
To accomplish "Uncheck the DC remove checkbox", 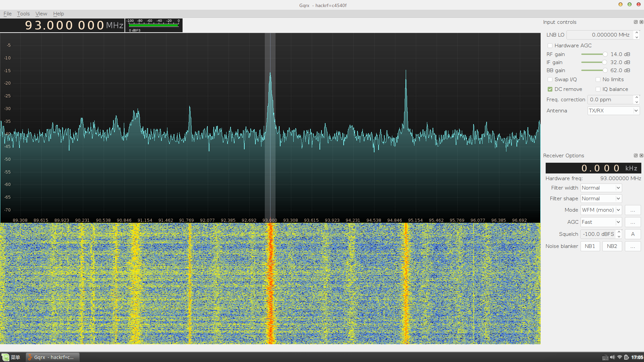I will pos(550,89).
